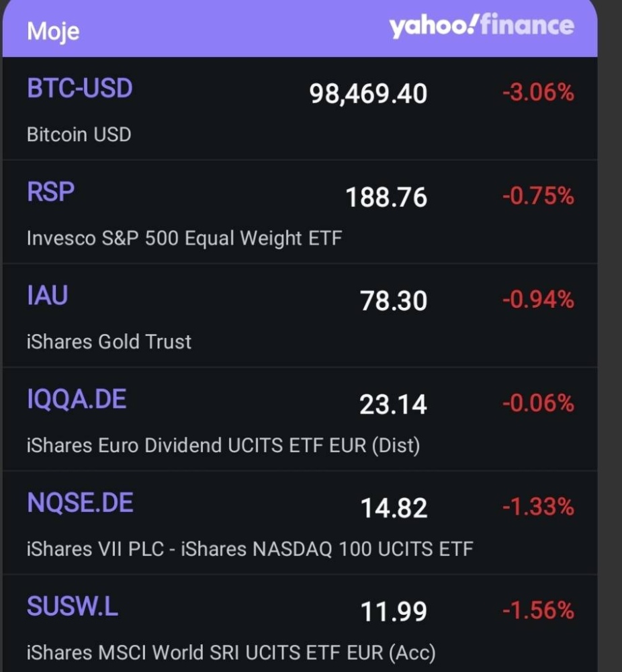
Task: Select the RSP ticker symbol
Action: coord(50,192)
